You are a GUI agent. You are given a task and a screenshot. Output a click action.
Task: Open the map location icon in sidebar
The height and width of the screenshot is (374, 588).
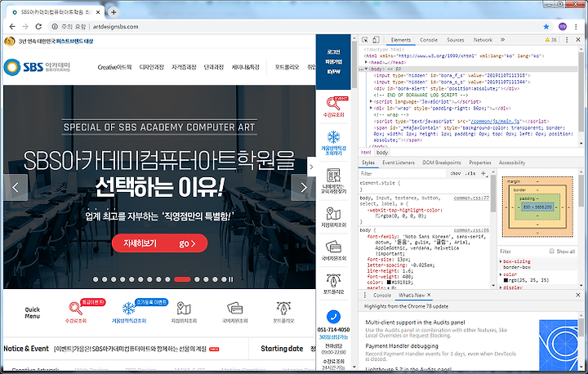click(333, 214)
